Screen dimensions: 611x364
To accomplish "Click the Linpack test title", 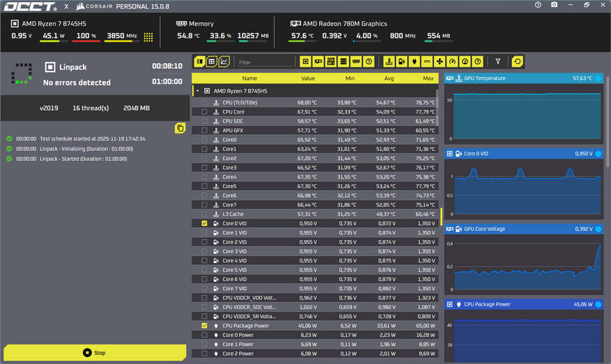I will click(73, 67).
